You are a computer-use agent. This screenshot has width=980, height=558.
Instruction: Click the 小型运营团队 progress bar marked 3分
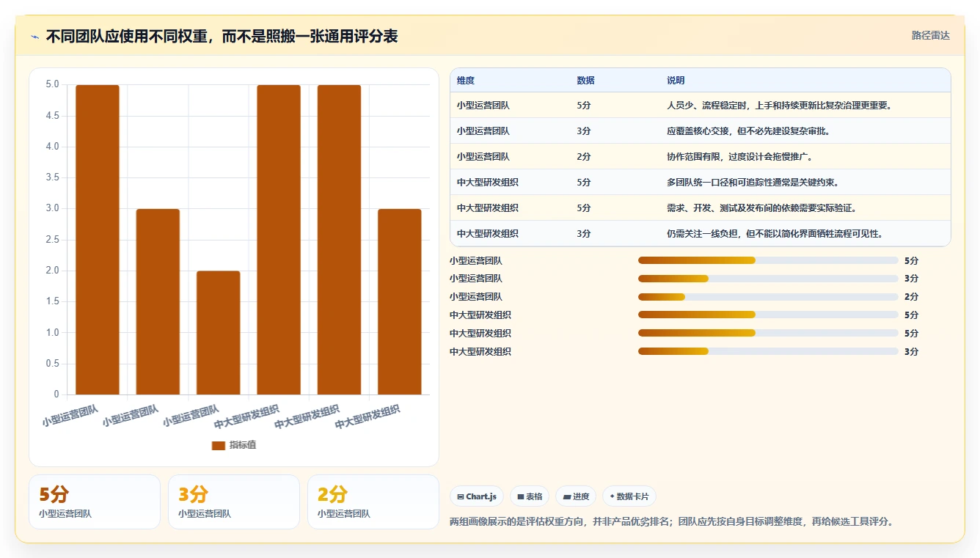point(768,279)
